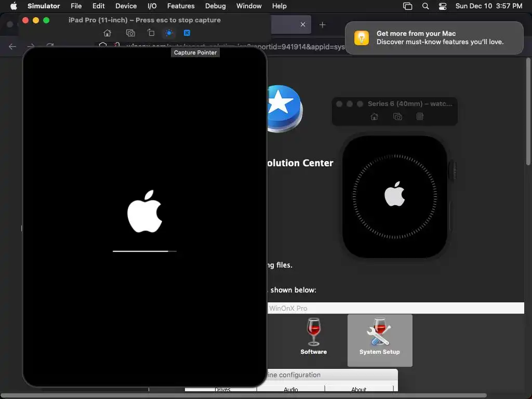Viewport: 532px width, 399px height.
Task: Open the Software wine glass icon
Action: point(313,336)
